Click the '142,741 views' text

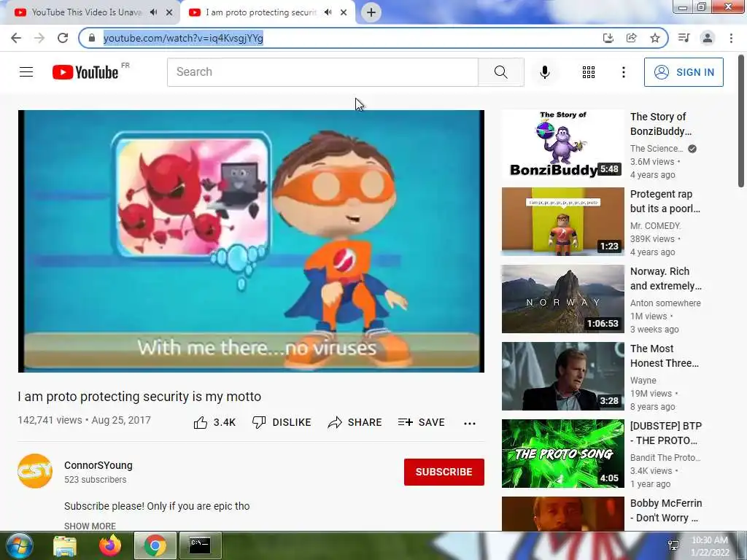[x=50, y=420]
